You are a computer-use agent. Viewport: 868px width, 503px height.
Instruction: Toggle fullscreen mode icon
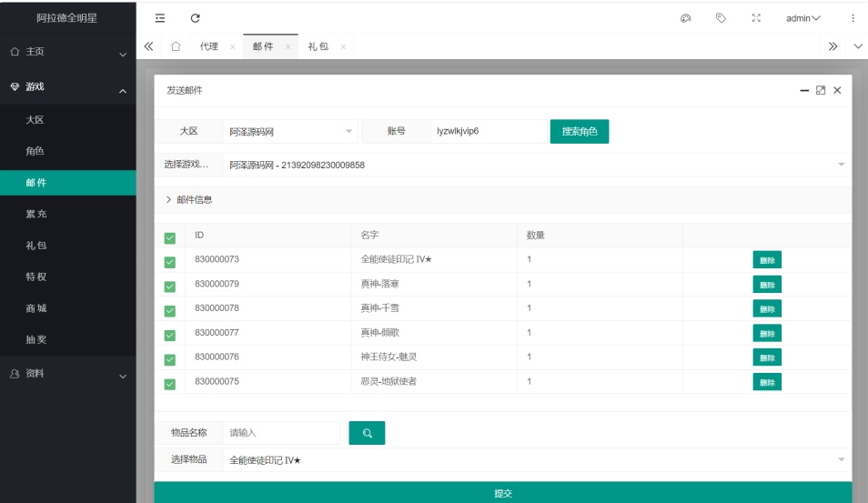(x=755, y=18)
